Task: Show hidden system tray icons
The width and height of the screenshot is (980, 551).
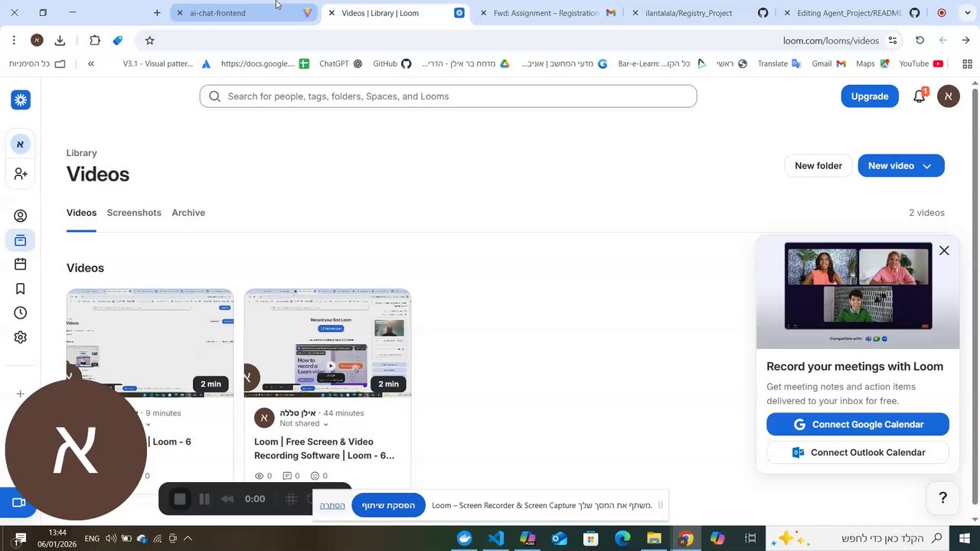Action: 188,539
